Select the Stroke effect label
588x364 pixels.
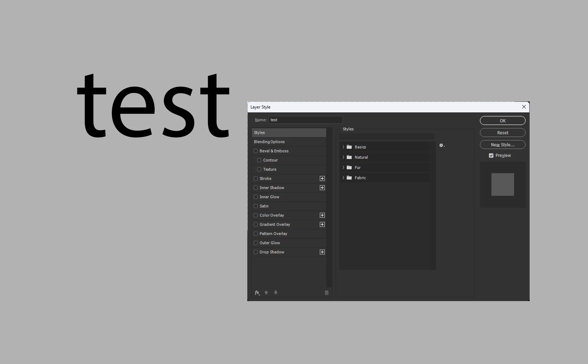[x=265, y=178]
